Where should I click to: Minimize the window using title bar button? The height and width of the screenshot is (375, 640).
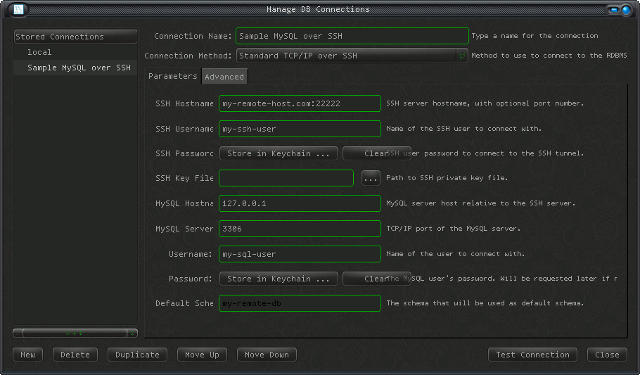614,9
